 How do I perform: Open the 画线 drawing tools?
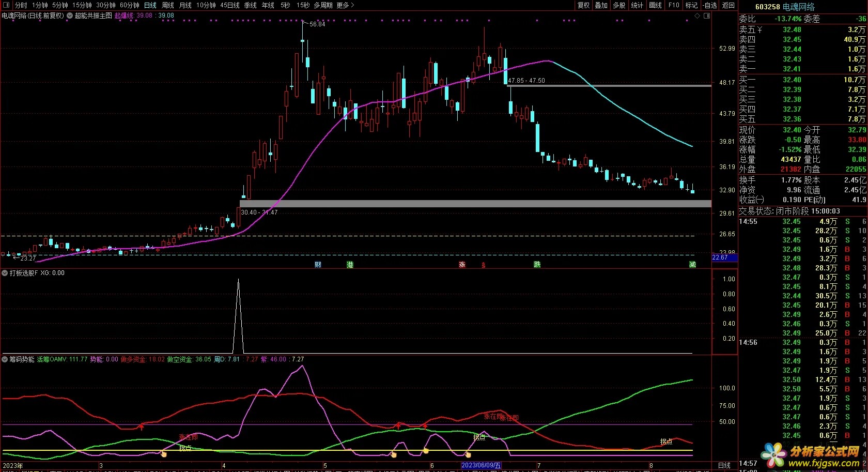tap(656, 5)
